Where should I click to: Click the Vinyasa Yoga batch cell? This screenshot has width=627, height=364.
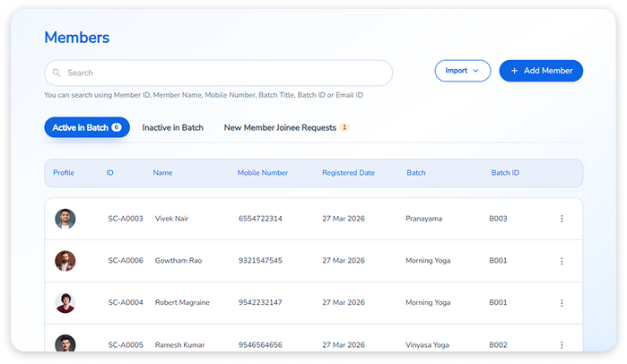[427, 345]
